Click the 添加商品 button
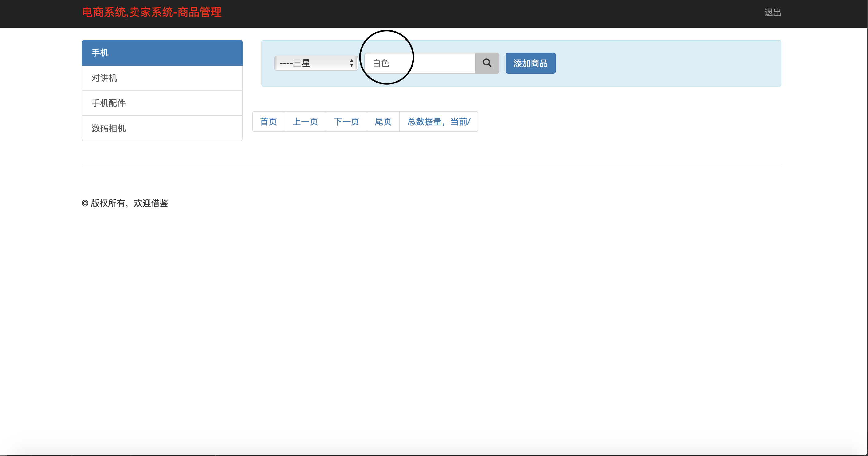 coord(530,63)
